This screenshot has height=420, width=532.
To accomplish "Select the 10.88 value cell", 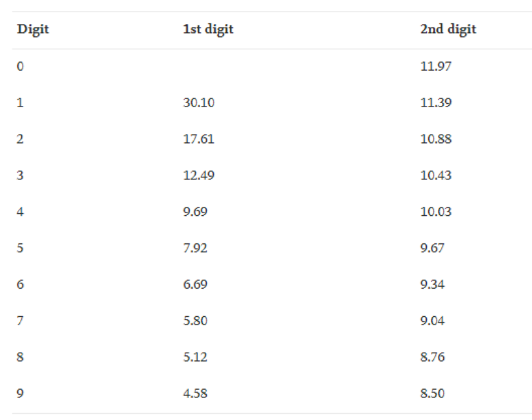I will pos(436,139).
